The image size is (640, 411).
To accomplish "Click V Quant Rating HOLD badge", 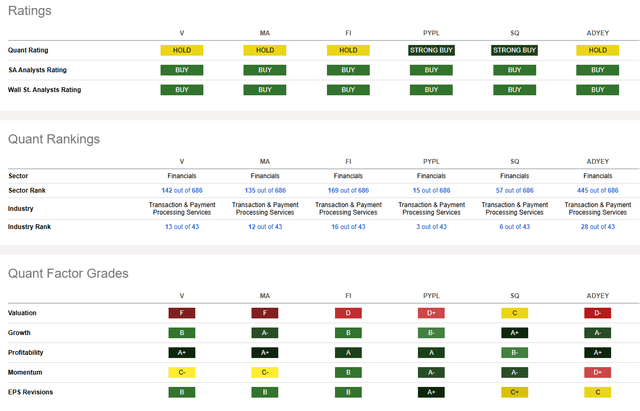I will pos(182,50).
